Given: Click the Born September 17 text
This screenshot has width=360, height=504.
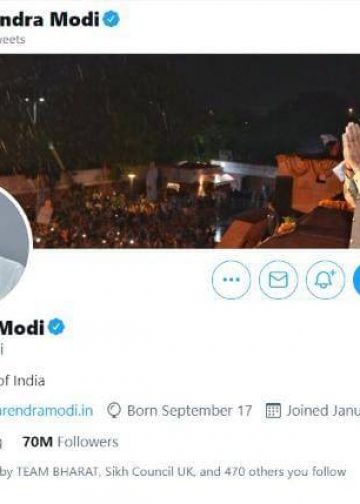Looking at the screenshot, I should (x=189, y=411).
